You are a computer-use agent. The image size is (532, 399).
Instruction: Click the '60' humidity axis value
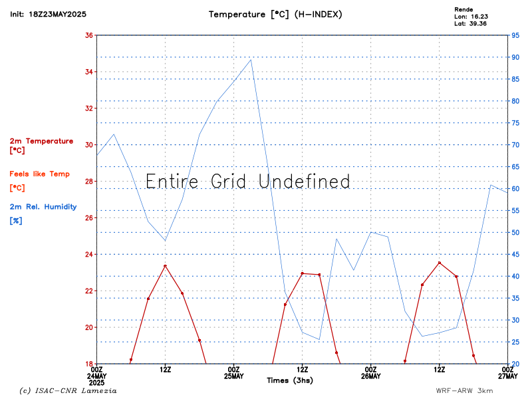coord(515,189)
